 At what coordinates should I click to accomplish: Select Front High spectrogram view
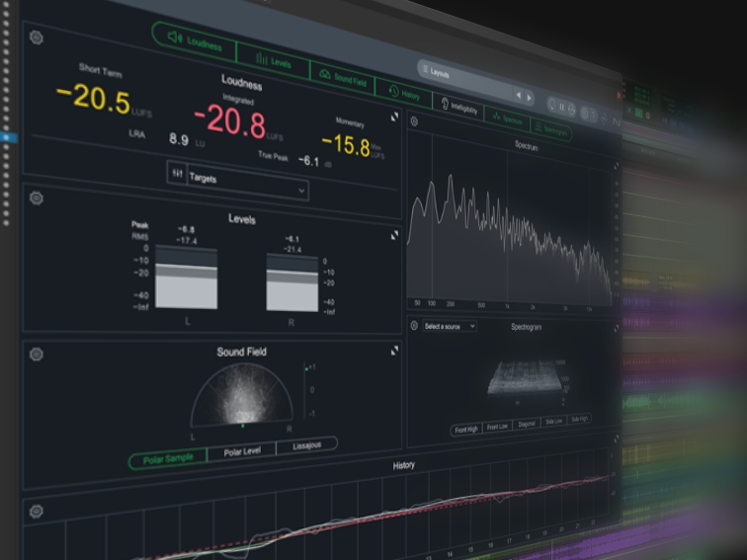coord(466,429)
